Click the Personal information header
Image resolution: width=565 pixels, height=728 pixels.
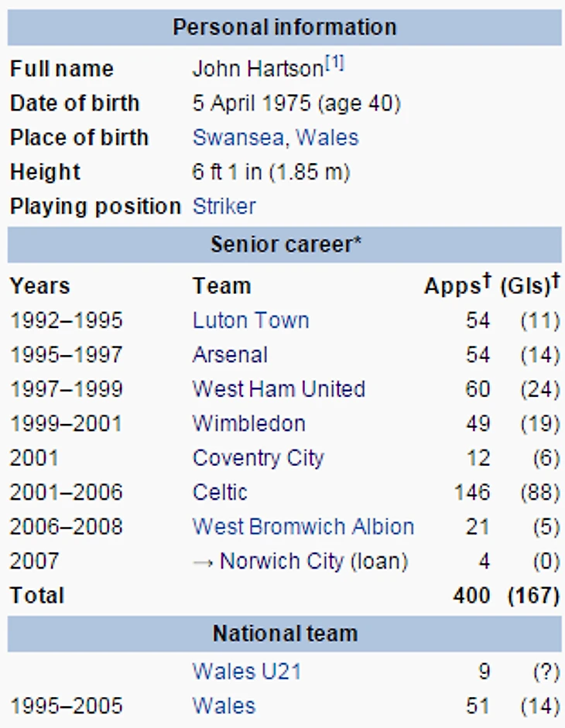[x=284, y=27]
